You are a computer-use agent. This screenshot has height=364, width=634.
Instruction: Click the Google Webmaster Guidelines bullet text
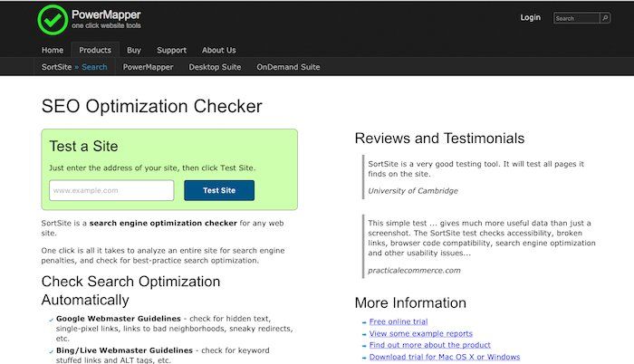coord(119,319)
